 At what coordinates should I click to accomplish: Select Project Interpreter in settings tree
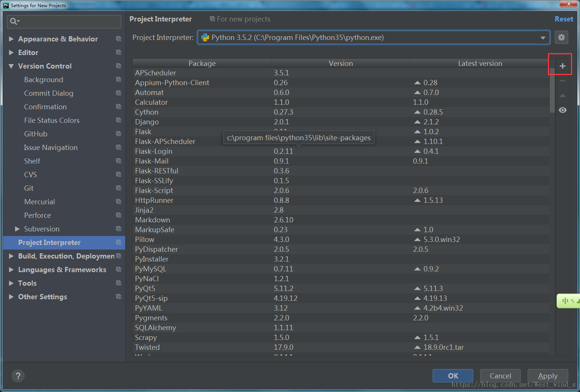point(64,242)
